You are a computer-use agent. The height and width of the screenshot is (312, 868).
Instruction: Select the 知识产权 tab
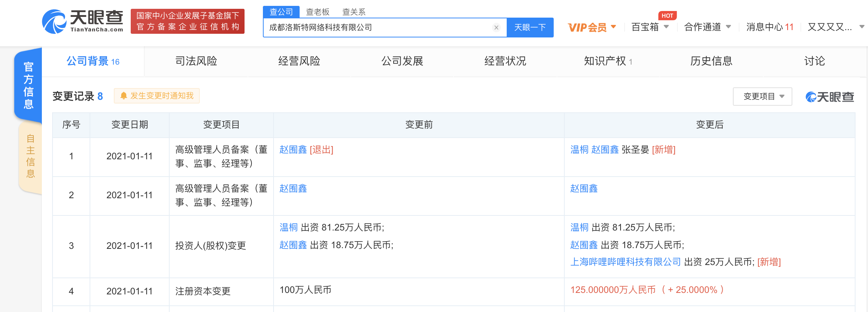click(608, 61)
